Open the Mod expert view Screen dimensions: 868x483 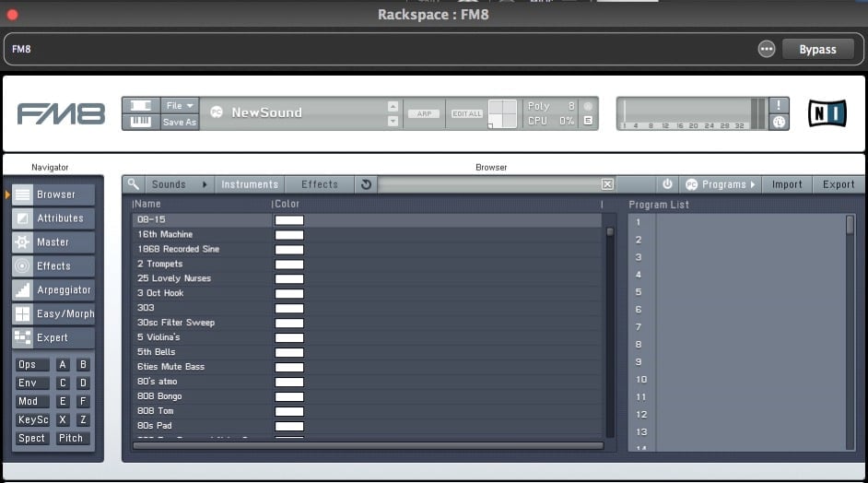31,401
